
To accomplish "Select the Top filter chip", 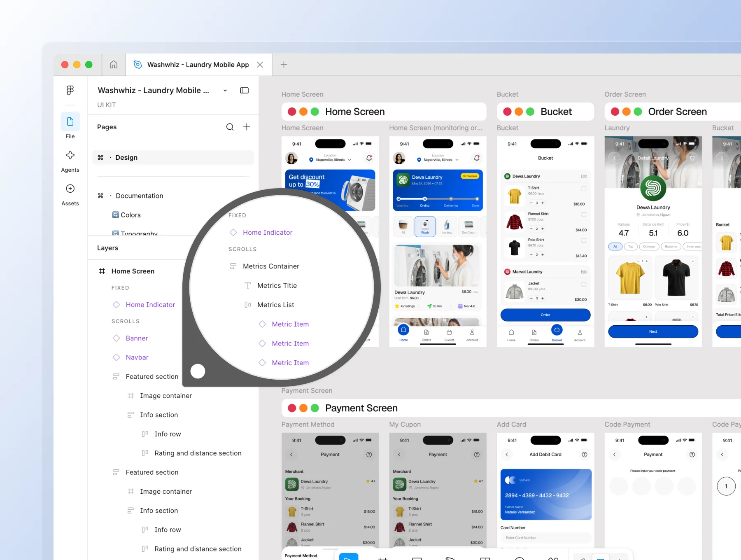I will (x=631, y=247).
